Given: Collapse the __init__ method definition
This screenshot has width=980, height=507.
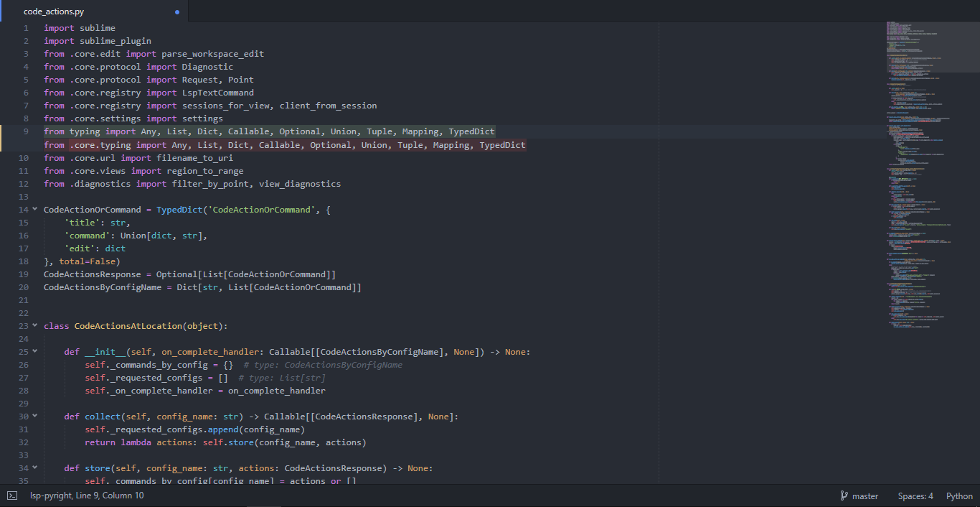Looking at the screenshot, I should (34, 351).
